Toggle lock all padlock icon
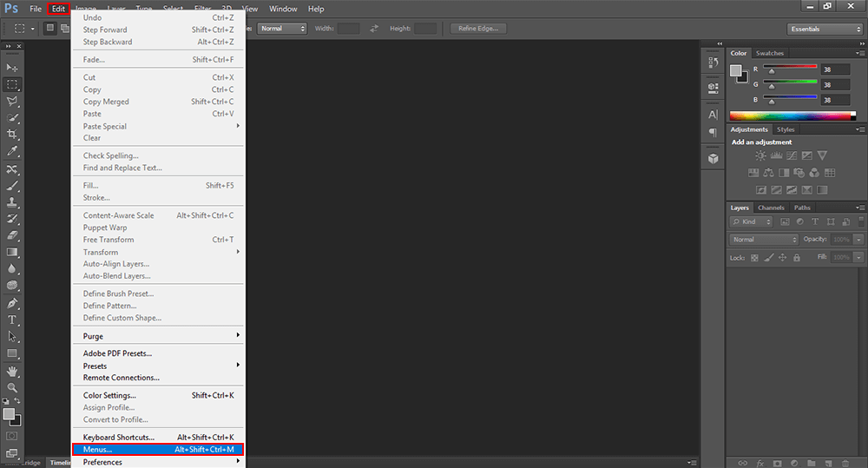 (x=797, y=258)
